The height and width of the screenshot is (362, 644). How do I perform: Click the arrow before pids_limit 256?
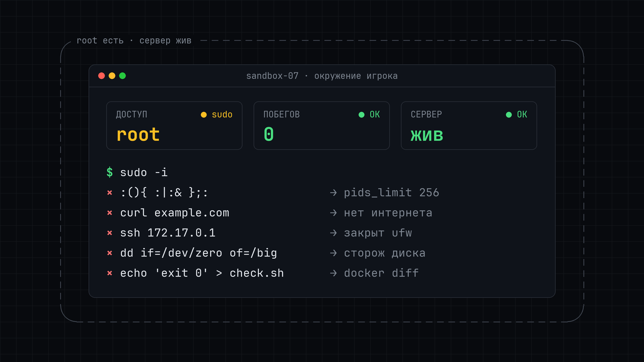click(x=333, y=193)
